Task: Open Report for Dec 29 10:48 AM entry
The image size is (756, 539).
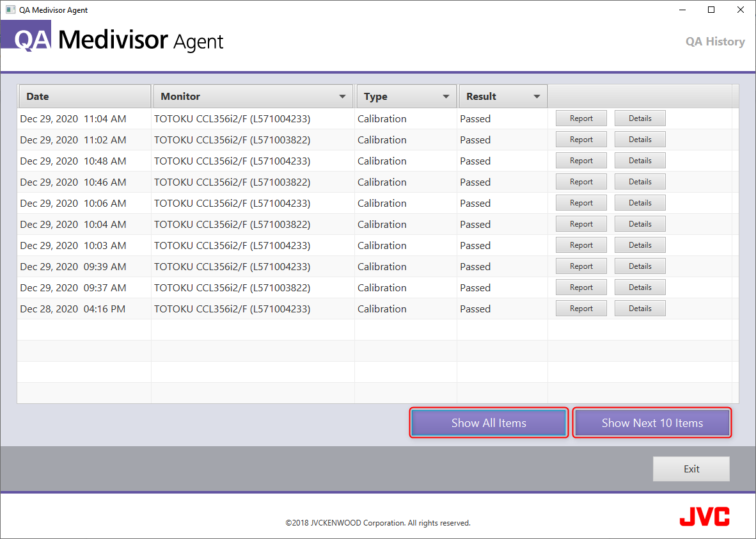Action: pyautogui.click(x=581, y=161)
